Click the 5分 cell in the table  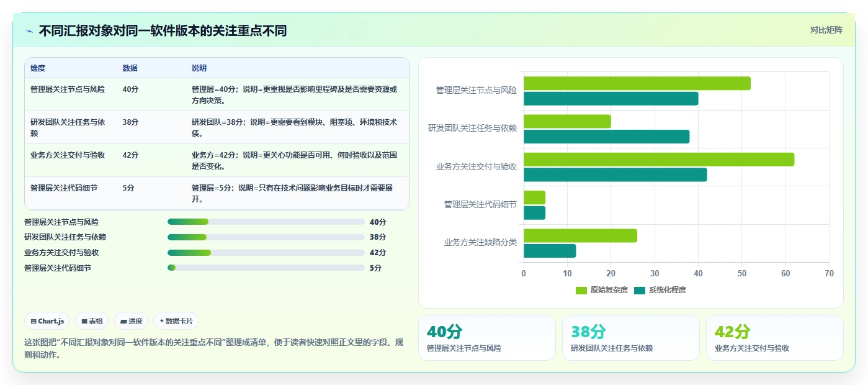pos(128,188)
